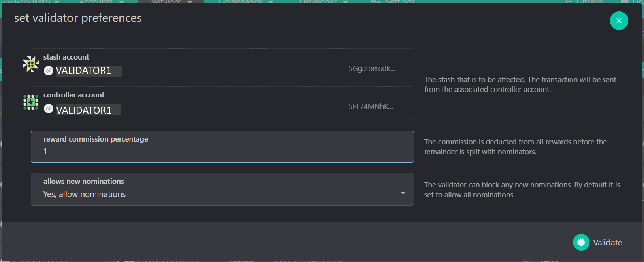Click the stash address 5Ggatomsdk...

click(372, 69)
